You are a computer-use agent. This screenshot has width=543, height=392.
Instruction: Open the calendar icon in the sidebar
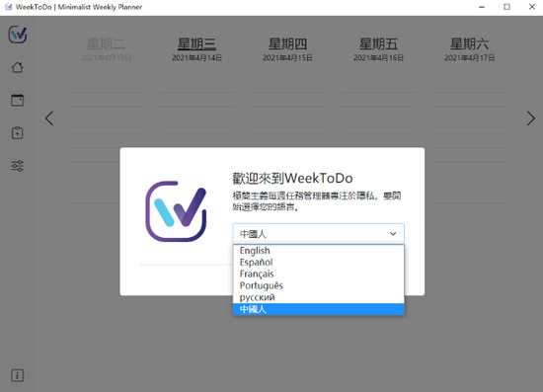click(x=18, y=100)
